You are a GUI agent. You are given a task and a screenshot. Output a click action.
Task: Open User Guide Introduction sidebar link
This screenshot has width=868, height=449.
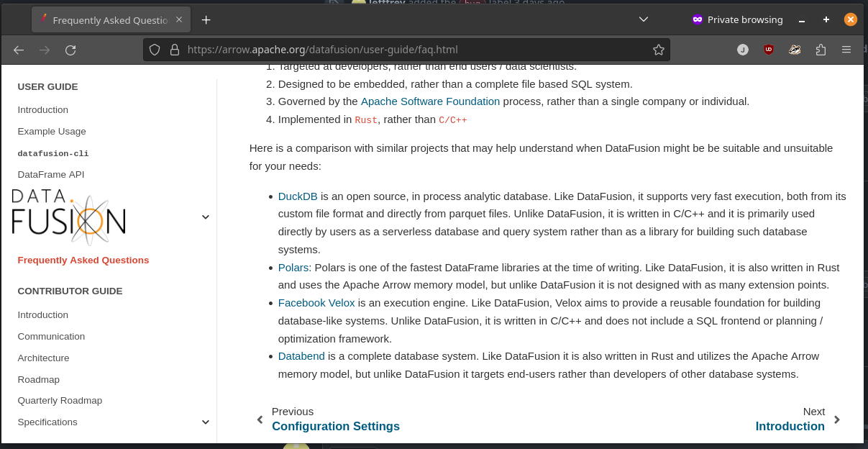tap(43, 110)
